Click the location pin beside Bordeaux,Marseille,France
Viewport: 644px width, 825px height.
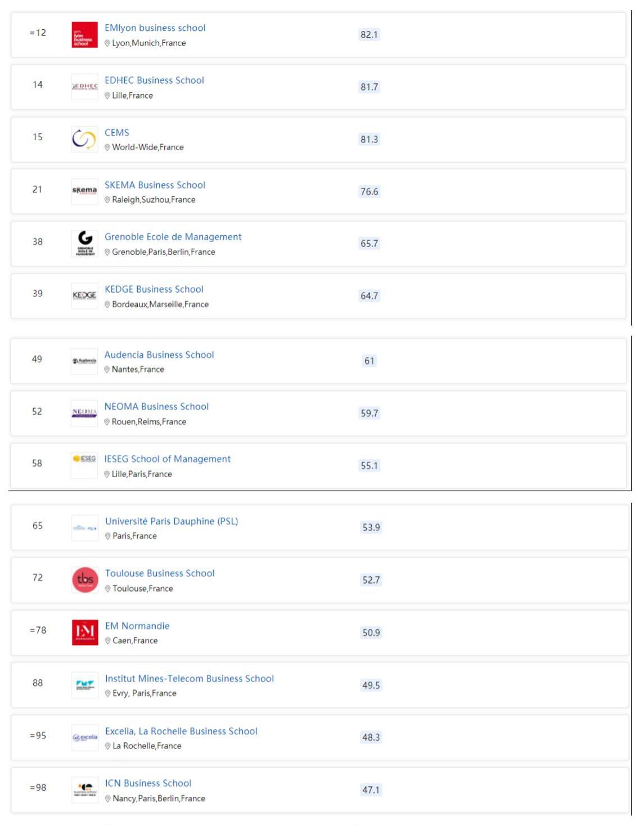click(x=107, y=304)
